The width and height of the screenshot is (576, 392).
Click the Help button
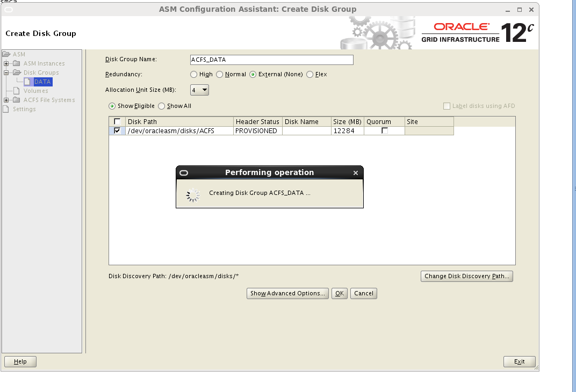[x=20, y=361]
